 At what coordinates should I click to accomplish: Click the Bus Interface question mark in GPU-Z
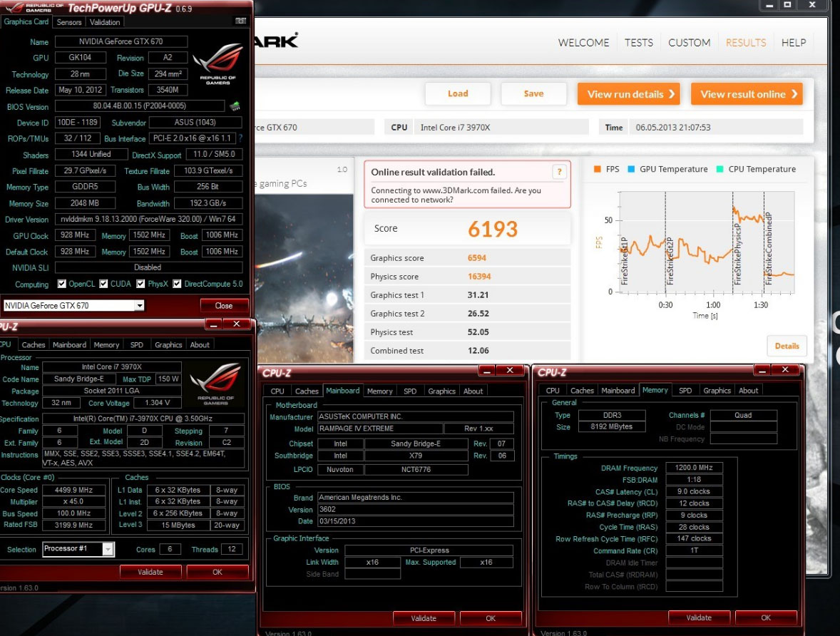pyautogui.click(x=240, y=138)
